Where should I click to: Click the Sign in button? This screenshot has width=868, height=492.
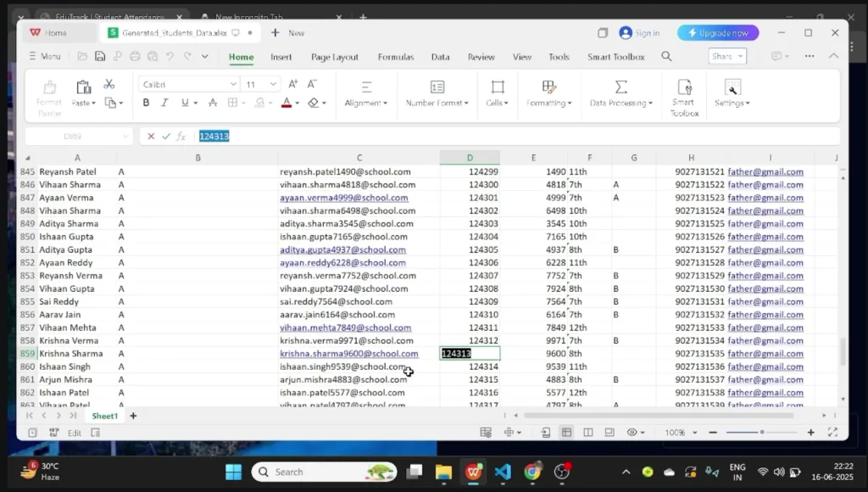(640, 33)
